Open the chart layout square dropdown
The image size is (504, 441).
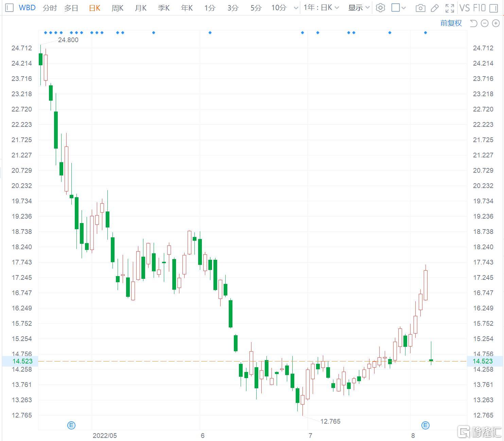pos(398,7)
